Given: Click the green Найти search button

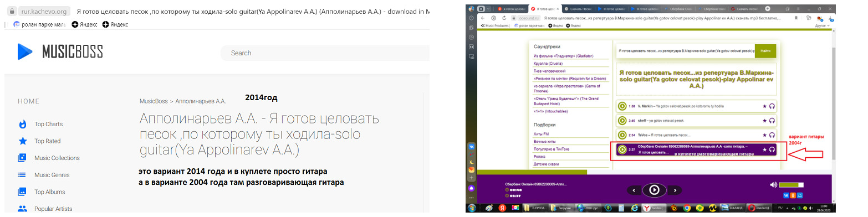Looking at the screenshot, I should (x=765, y=50).
